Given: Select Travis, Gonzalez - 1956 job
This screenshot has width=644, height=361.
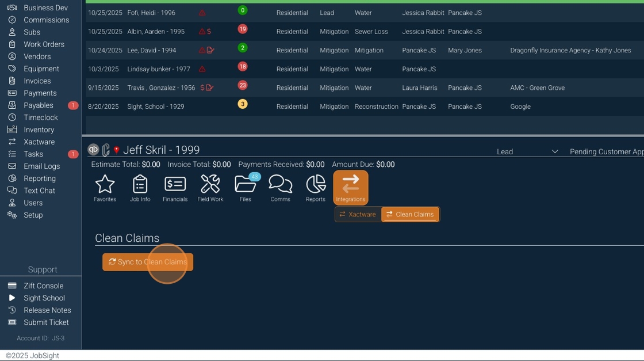Looking at the screenshot, I should pos(365,88).
